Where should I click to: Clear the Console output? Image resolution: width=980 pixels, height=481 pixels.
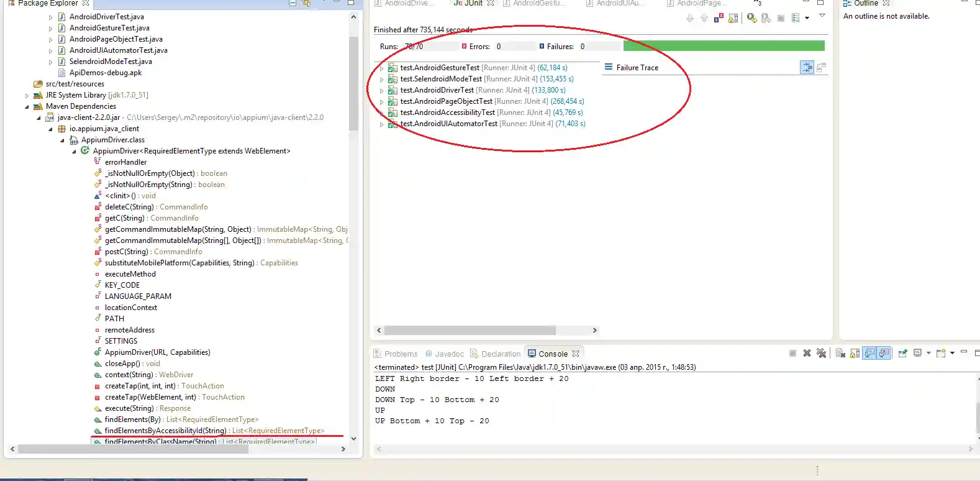[x=840, y=354]
